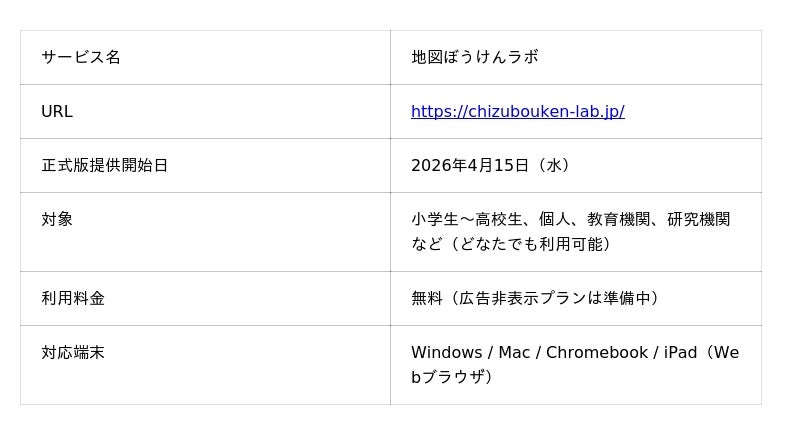This screenshot has height=435, width=800.
Task: Select the 2026年4月15日 date text
Action: (x=469, y=166)
